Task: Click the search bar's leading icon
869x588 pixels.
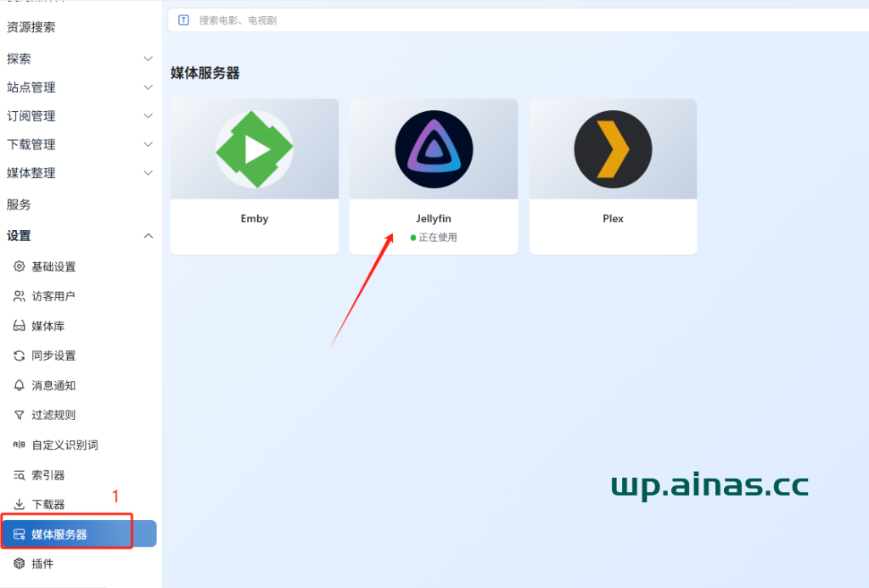Action: point(183,20)
